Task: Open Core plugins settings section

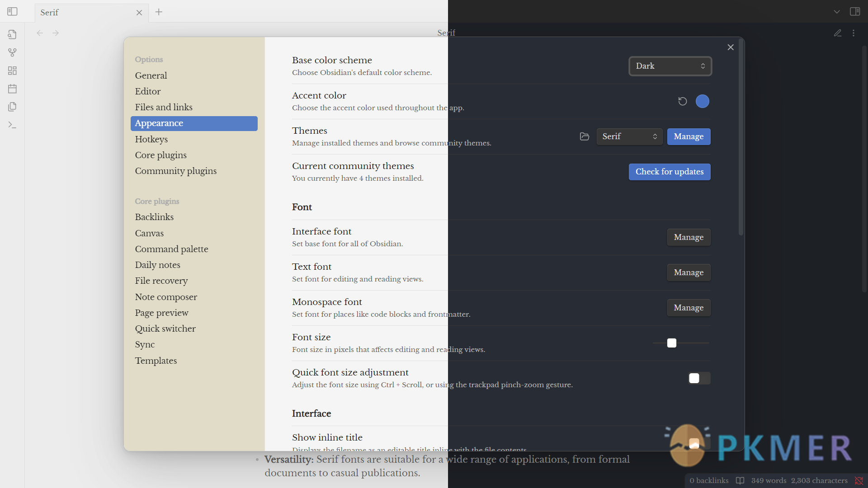Action: (x=194, y=155)
